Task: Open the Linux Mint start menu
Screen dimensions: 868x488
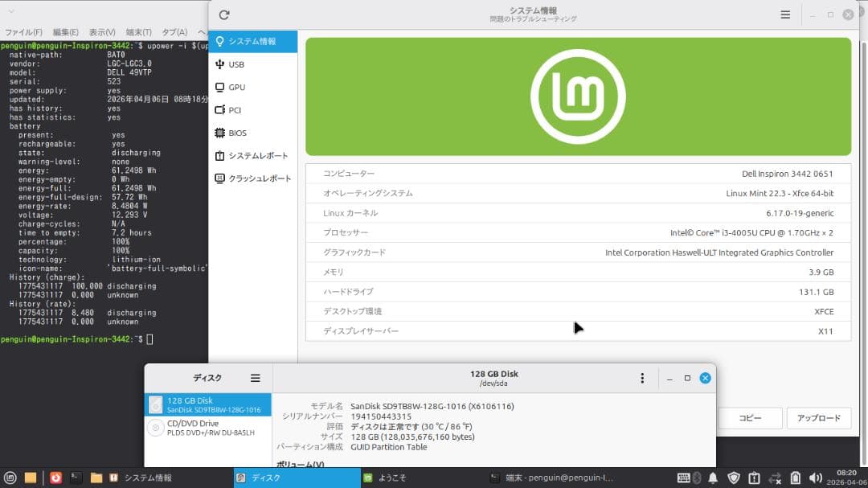Action: tap(10, 478)
